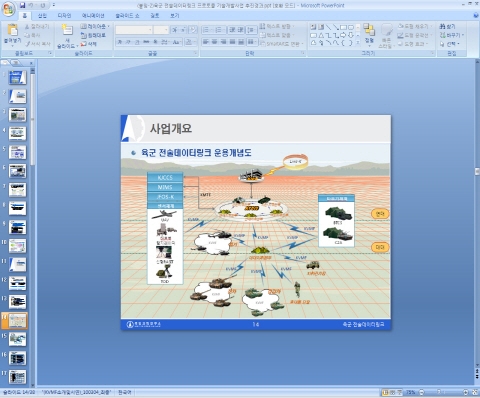
Task: Click the decrease list level icon
Action: (x=232, y=30)
